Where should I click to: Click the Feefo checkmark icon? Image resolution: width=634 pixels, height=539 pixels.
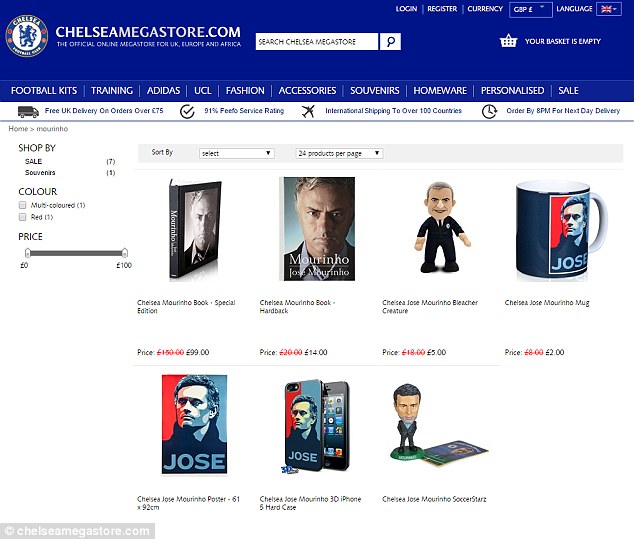point(187,112)
